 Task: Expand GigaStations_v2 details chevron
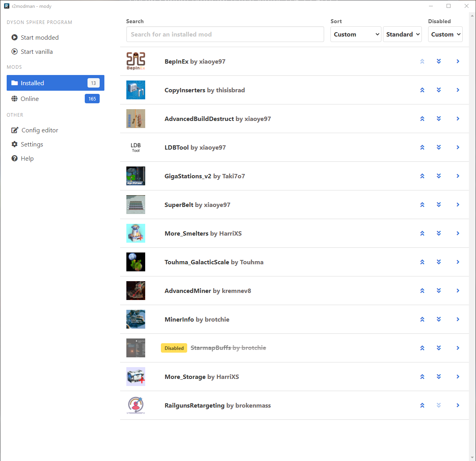(458, 176)
